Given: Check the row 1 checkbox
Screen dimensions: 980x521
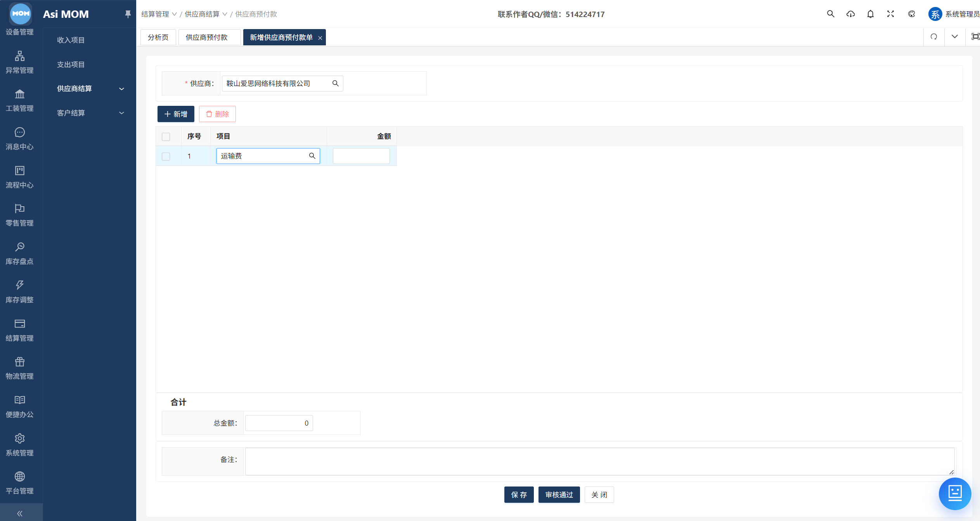Looking at the screenshot, I should pos(166,156).
